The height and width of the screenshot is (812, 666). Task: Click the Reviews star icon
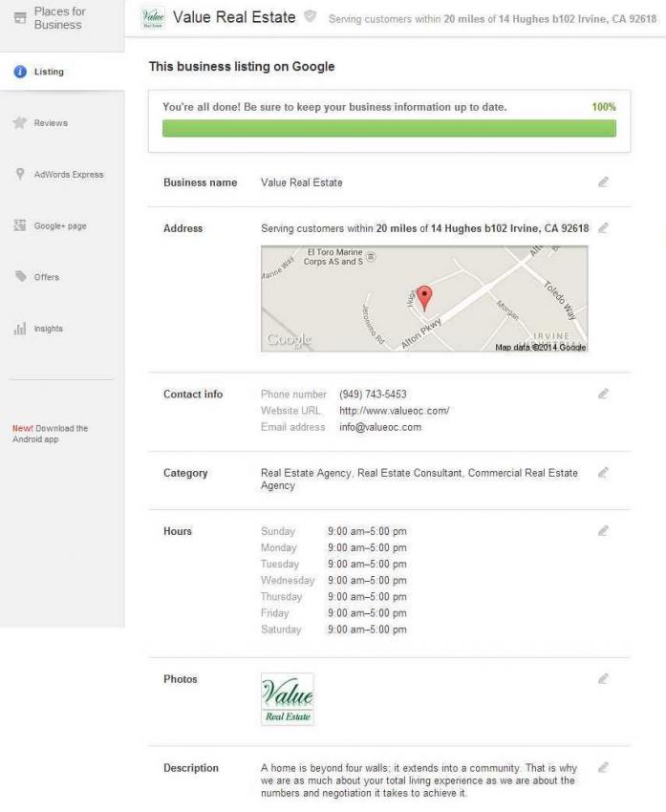tap(20, 122)
